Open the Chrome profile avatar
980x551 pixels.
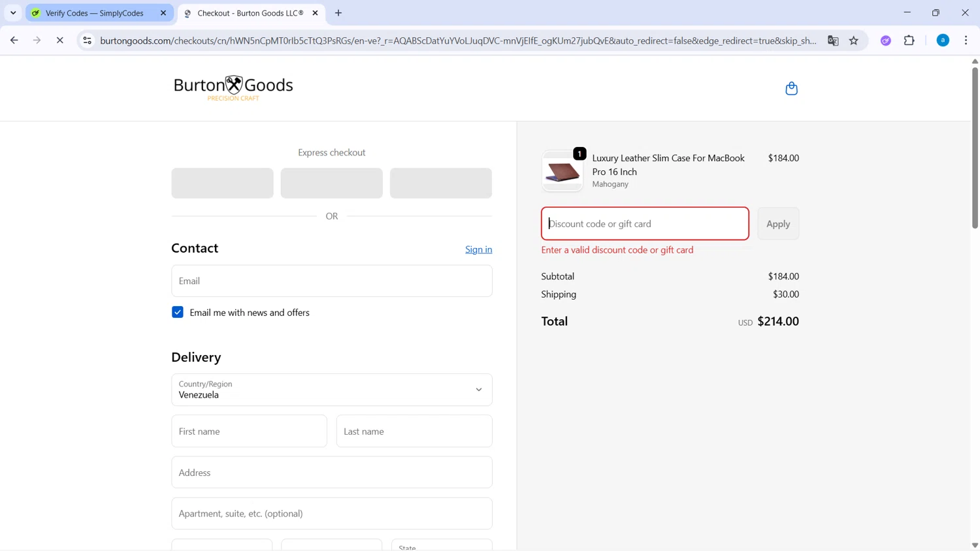tap(943, 40)
